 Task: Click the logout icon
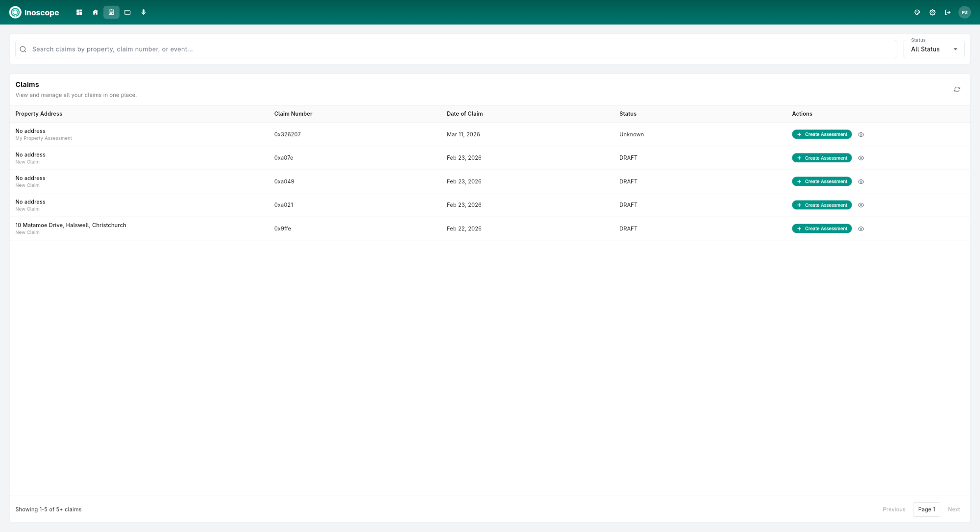pos(948,12)
